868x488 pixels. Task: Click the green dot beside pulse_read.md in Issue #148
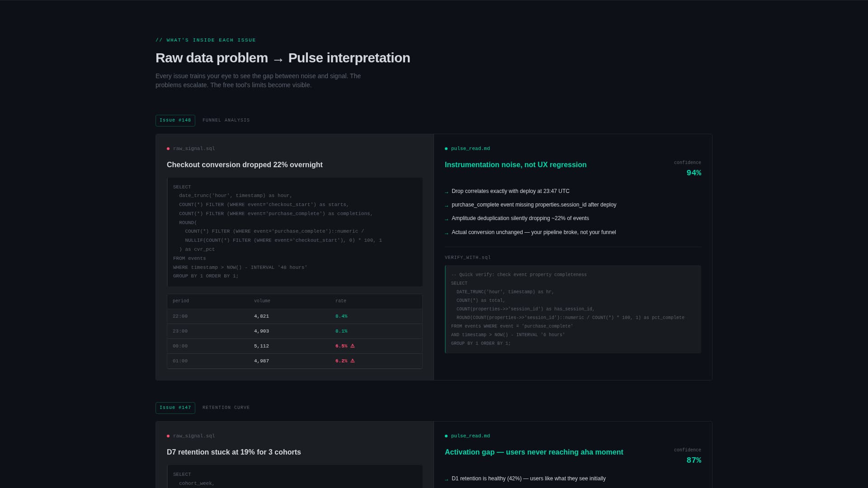pyautogui.click(x=446, y=149)
